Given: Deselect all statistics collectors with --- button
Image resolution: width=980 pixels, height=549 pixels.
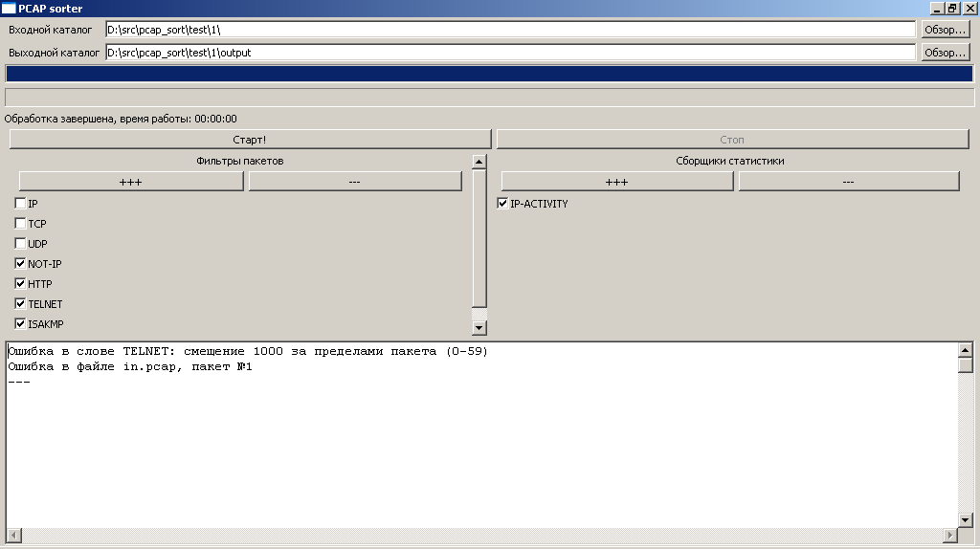Looking at the screenshot, I should pyautogui.click(x=849, y=182).
